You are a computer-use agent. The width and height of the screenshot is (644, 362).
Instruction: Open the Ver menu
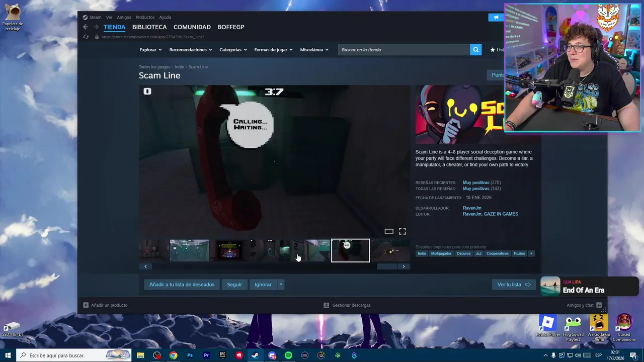109,17
